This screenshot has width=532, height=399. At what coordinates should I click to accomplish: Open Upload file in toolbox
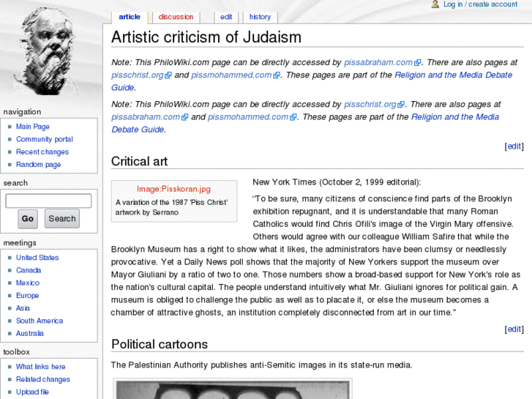click(x=32, y=392)
